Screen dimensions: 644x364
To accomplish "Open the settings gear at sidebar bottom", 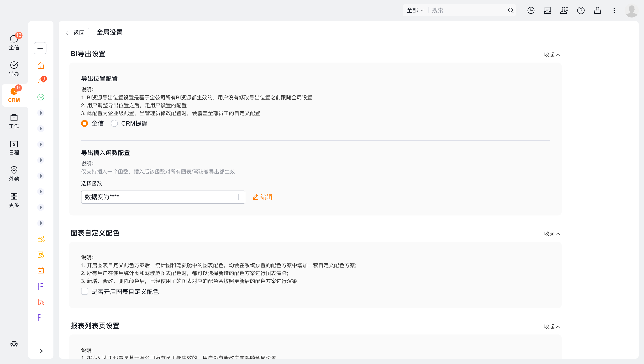I will pyautogui.click(x=14, y=344).
